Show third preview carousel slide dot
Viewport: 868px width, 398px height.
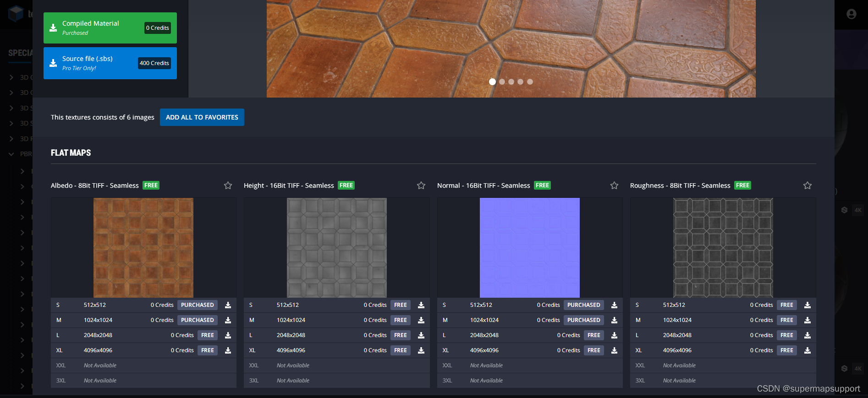tap(511, 82)
